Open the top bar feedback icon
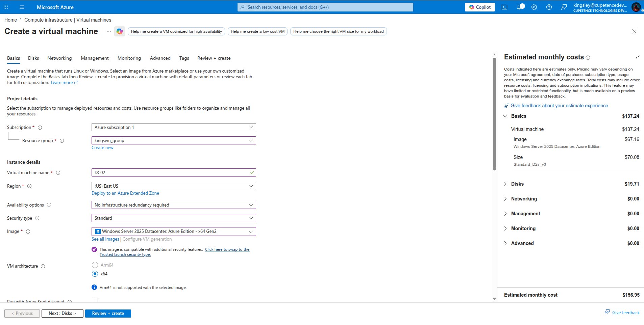The image size is (644, 325). pos(564,7)
